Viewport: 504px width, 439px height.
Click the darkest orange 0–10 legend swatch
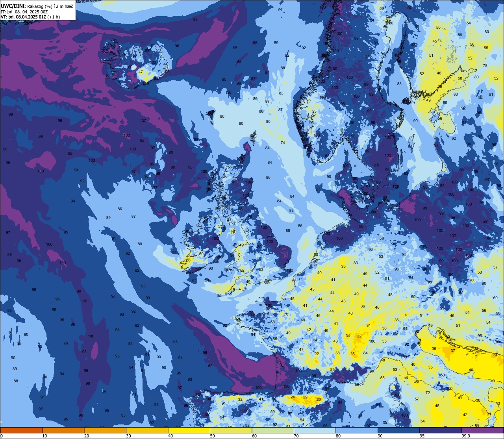pos(21,430)
